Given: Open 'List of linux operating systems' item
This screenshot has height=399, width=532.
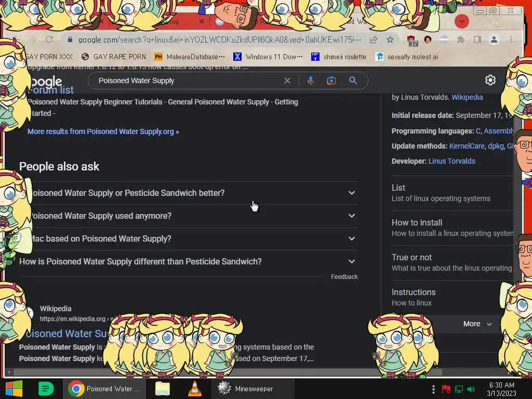Looking at the screenshot, I should [x=452, y=193].
